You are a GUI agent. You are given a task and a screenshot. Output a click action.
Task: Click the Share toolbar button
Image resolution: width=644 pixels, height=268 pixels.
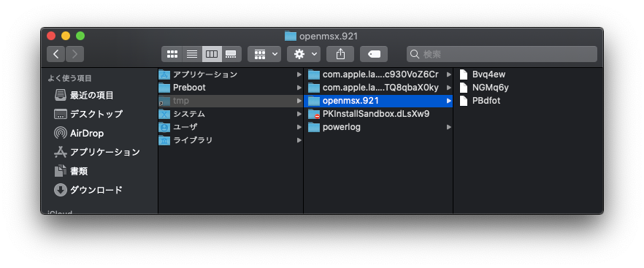tap(340, 54)
